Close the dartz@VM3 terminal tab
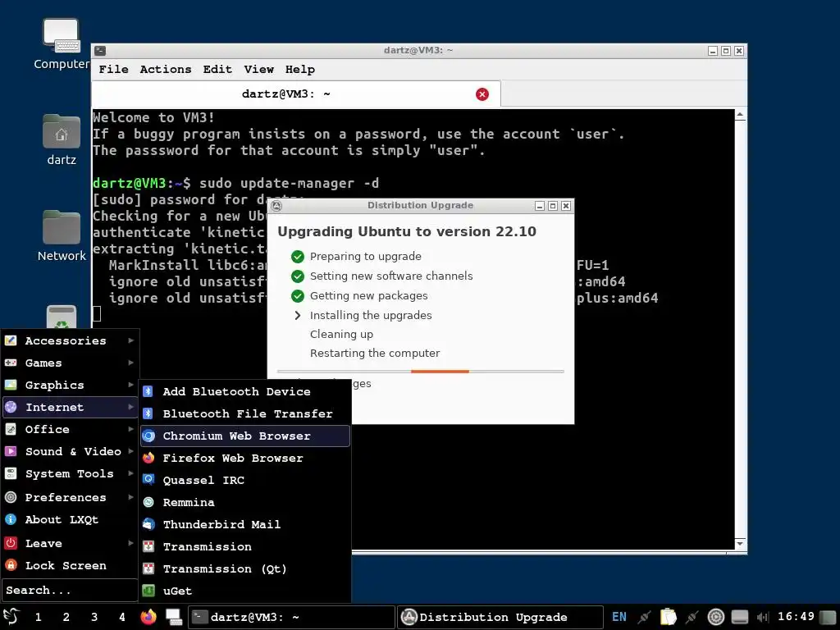 (x=482, y=94)
